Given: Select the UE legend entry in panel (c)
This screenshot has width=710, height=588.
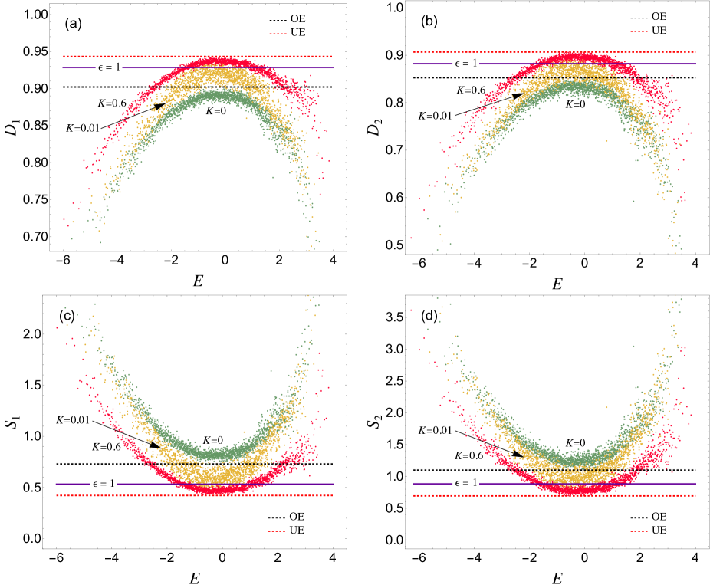Looking at the screenshot, I should (286, 530).
